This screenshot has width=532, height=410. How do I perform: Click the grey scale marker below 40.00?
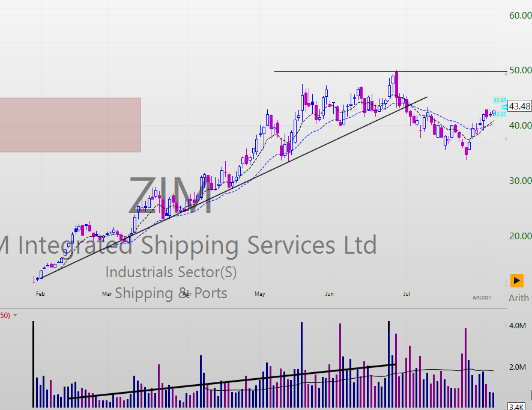pyautogui.click(x=505, y=139)
